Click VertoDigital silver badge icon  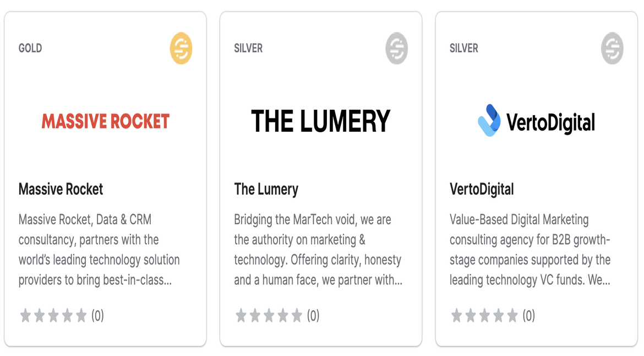point(612,48)
